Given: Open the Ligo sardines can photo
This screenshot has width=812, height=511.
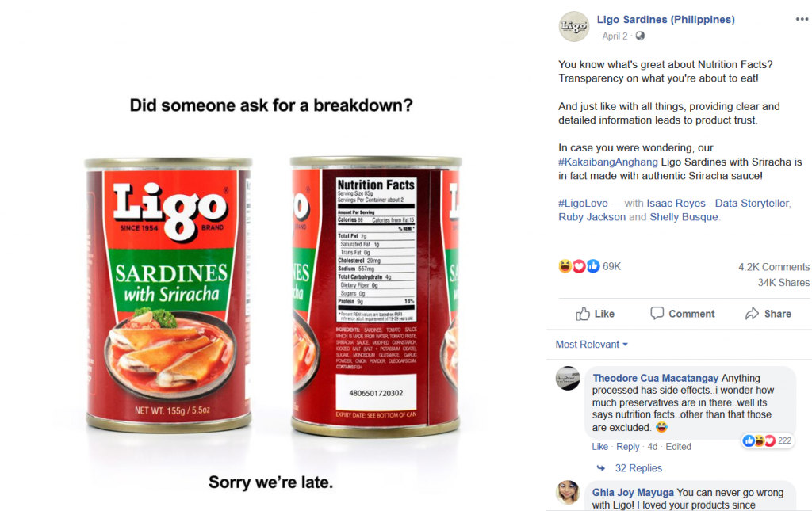Looking at the screenshot, I should click(272, 295).
